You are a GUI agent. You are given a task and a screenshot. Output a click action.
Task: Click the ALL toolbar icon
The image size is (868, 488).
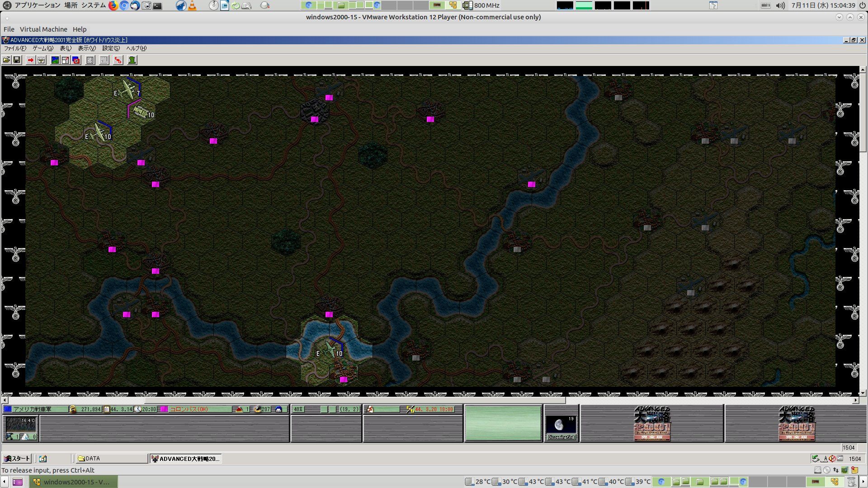(104, 60)
